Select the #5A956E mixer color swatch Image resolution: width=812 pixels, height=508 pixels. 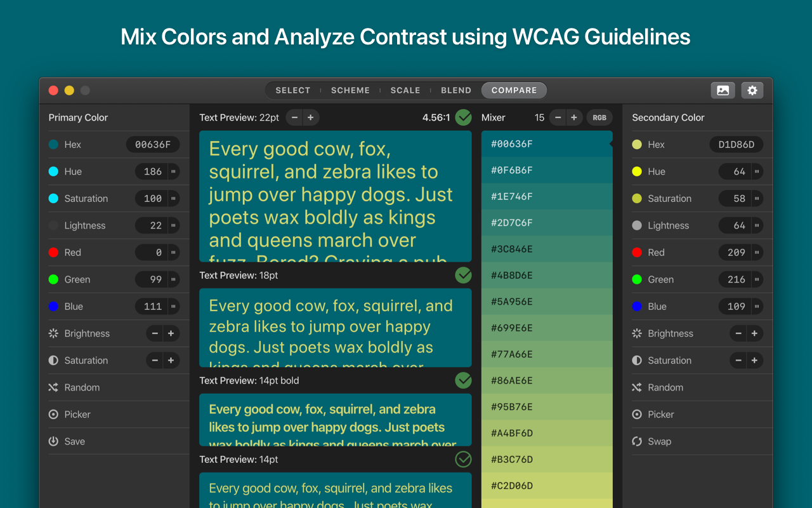click(x=547, y=302)
